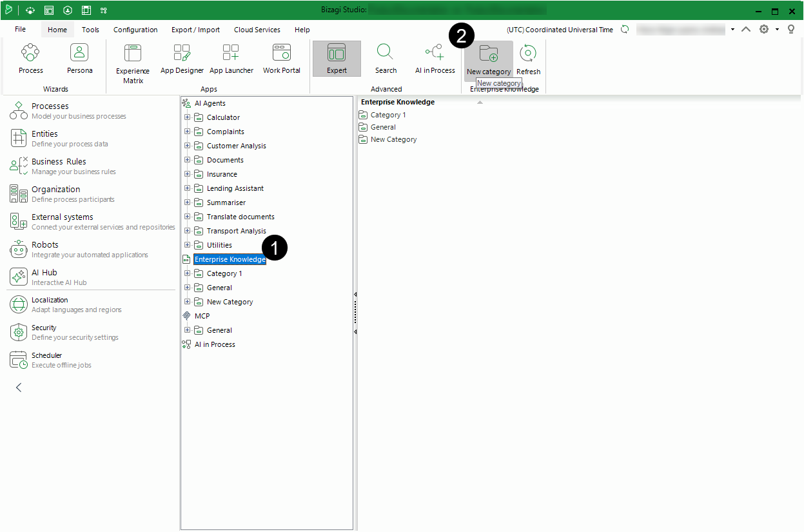Open the Help tab
This screenshot has width=804, height=532.
coord(302,30)
